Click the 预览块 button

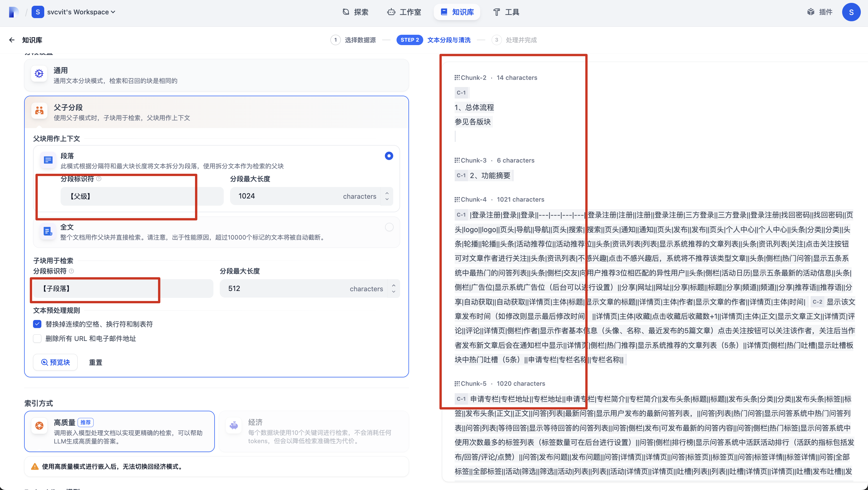click(x=56, y=362)
